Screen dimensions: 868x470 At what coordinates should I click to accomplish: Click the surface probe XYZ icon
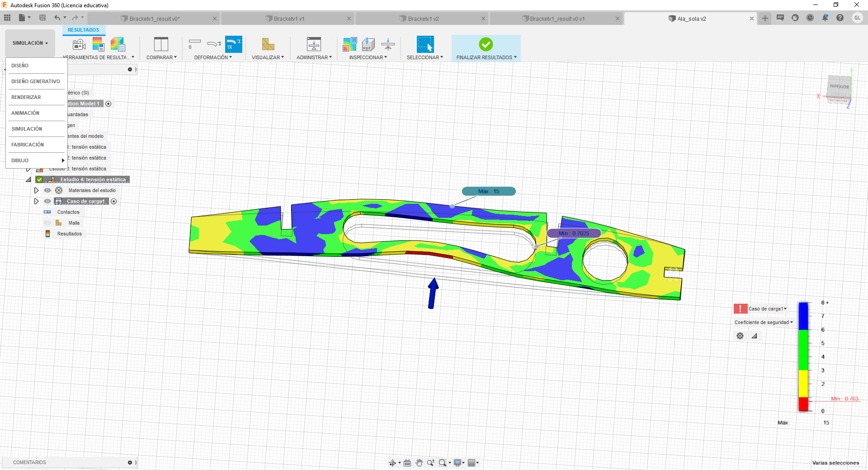[368, 44]
